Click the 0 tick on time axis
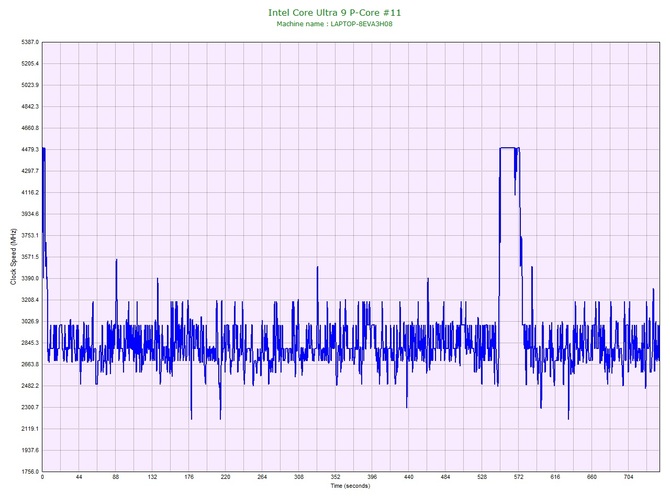The image size is (670, 503). [42, 477]
